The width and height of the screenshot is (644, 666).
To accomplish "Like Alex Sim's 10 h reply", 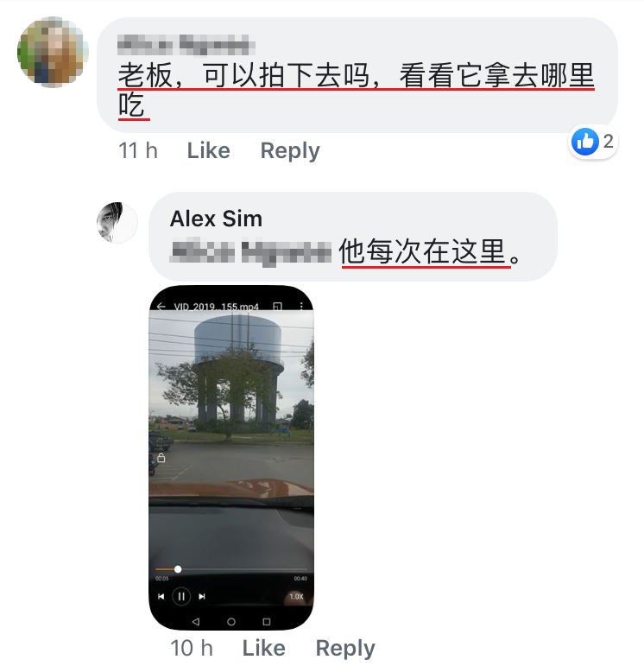I will (x=263, y=648).
